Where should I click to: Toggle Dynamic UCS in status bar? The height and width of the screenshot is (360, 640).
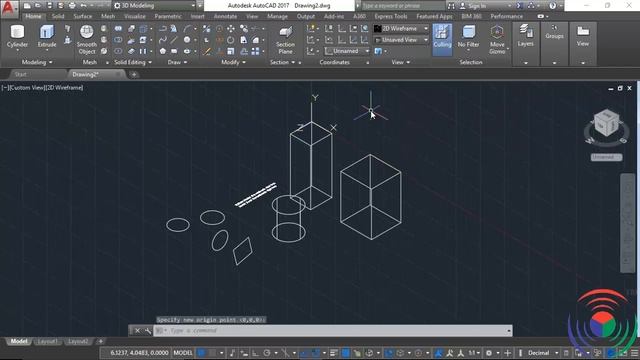click(389, 353)
